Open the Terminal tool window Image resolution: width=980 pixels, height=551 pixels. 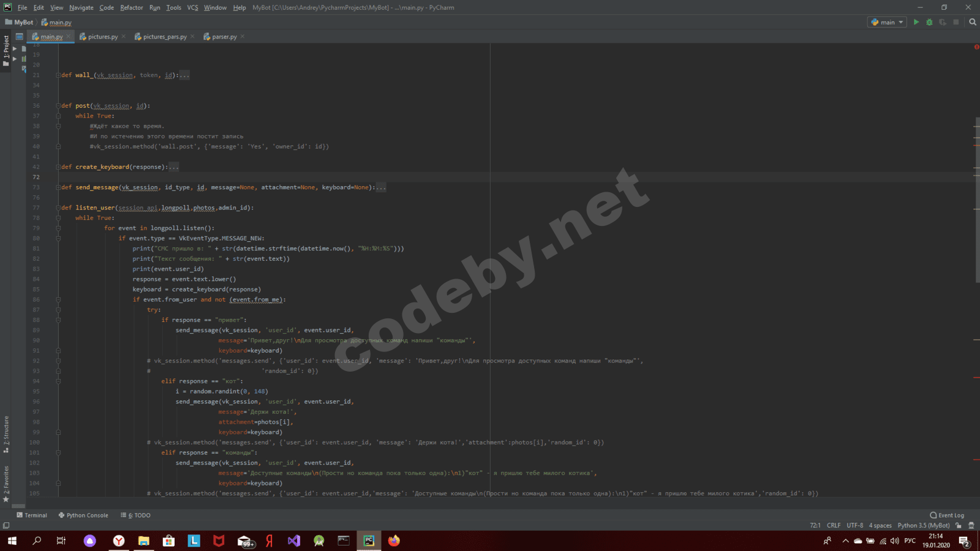tap(32, 515)
